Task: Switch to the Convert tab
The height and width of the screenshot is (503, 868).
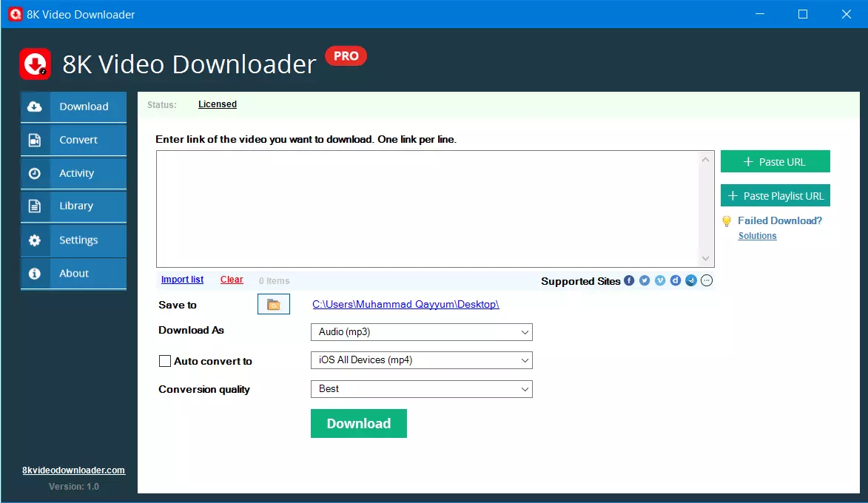Action: coord(73,140)
